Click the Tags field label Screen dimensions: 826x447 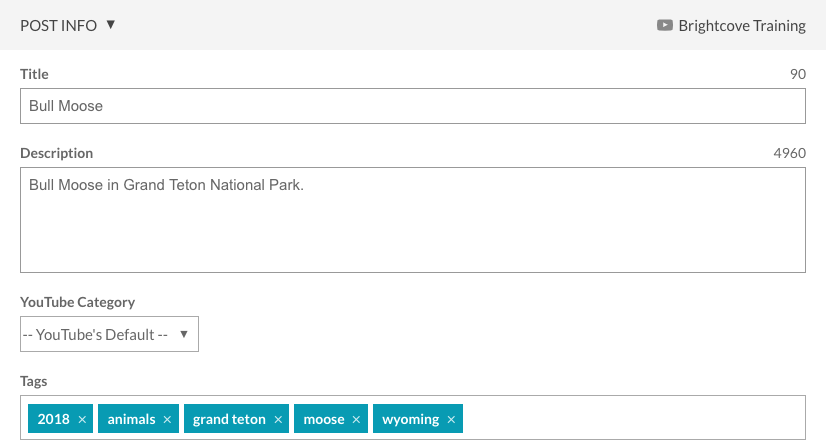(34, 381)
